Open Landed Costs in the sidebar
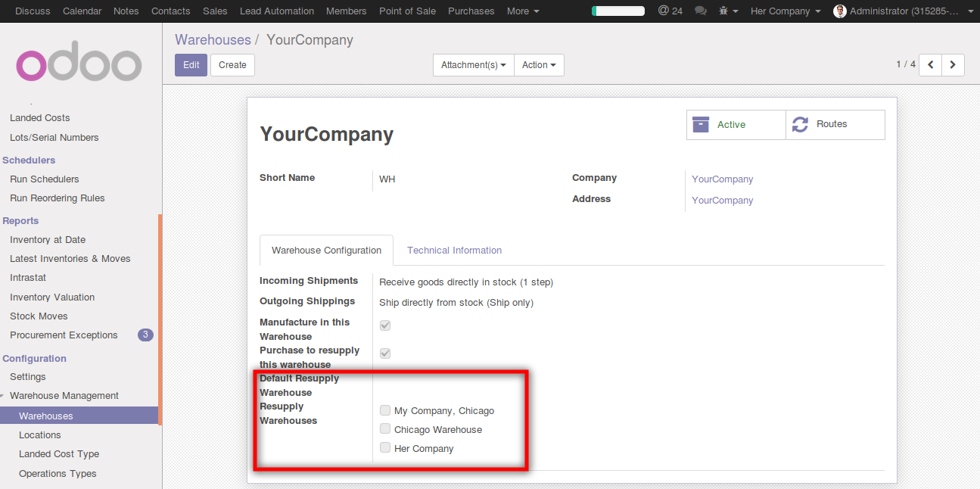The height and width of the screenshot is (489, 980). pyautogui.click(x=40, y=118)
